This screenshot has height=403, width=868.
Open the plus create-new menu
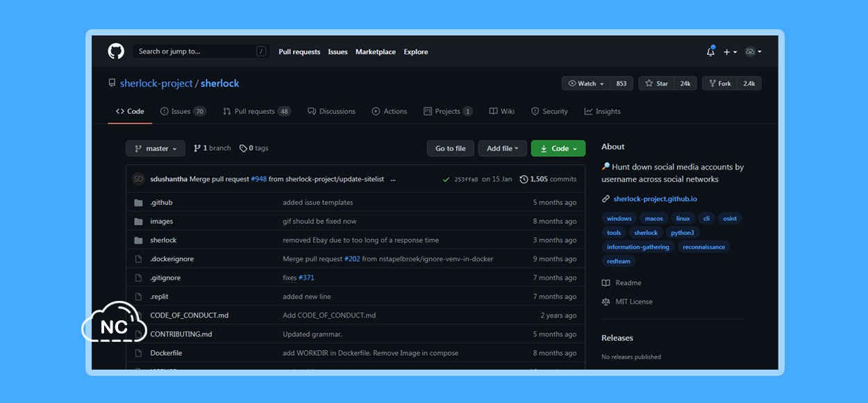[x=730, y=51]
